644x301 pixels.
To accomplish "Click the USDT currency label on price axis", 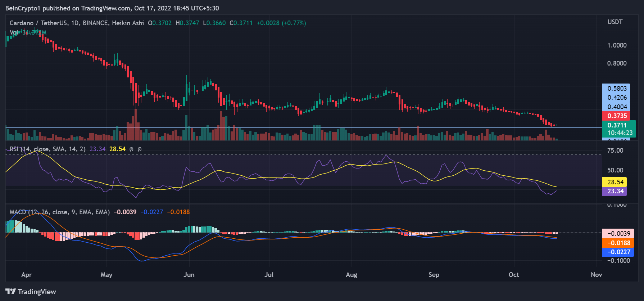I will tap(615, 22).
